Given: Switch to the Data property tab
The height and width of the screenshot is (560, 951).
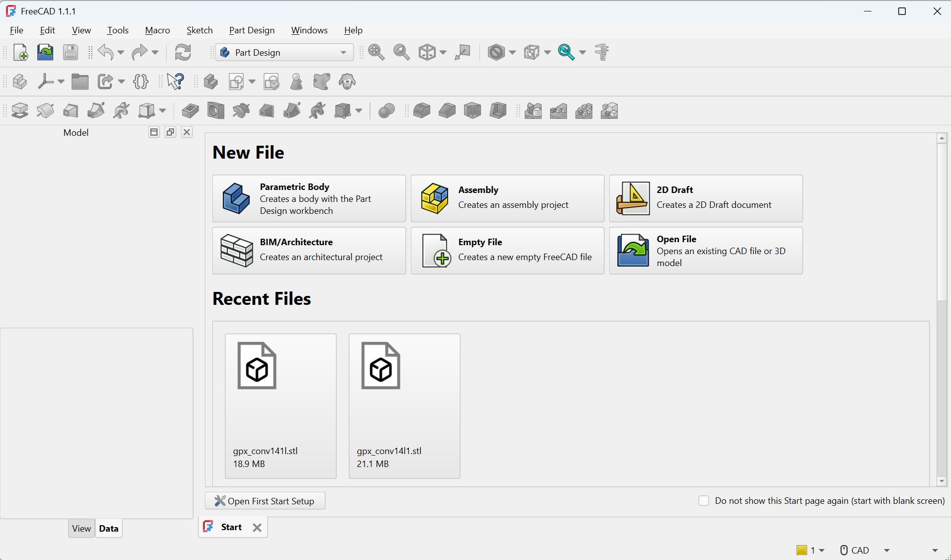Looking at the screenshot, I should [x=108, y=529].
